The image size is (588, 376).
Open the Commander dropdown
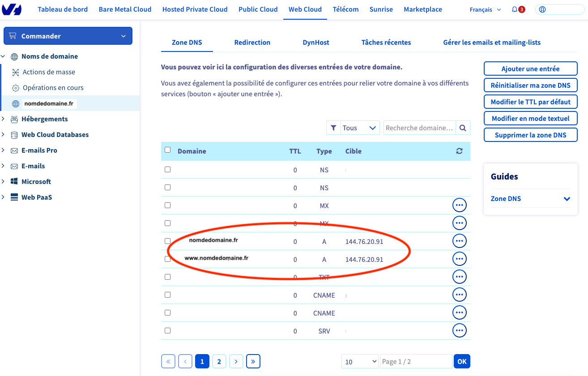click(x=68, y=36)
